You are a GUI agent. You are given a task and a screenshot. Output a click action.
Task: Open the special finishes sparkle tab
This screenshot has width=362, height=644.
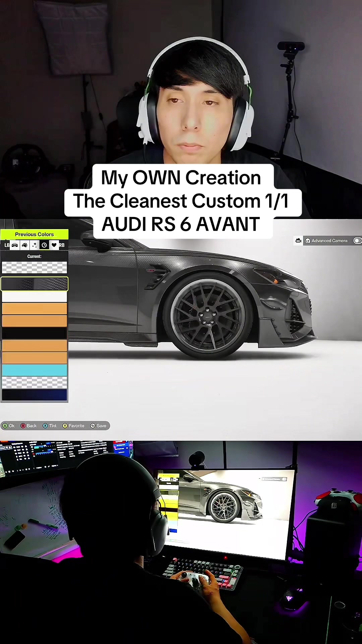tap(34, 245)
